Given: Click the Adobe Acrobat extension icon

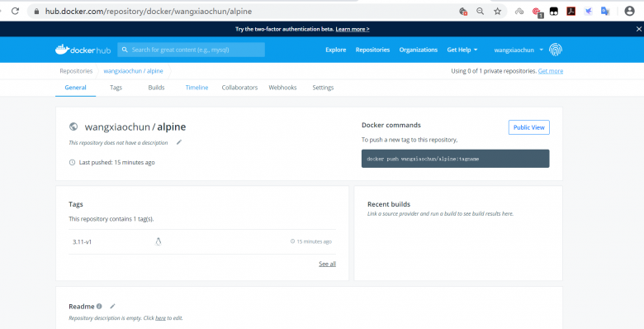Looking at the screenshot, I should [x=571, y=11].
